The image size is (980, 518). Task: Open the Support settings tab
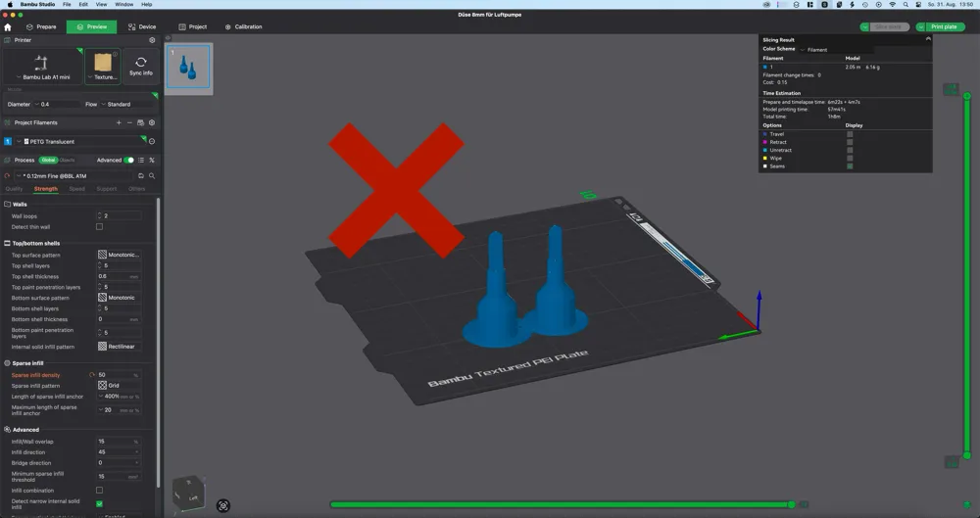(x=106, y=189)
